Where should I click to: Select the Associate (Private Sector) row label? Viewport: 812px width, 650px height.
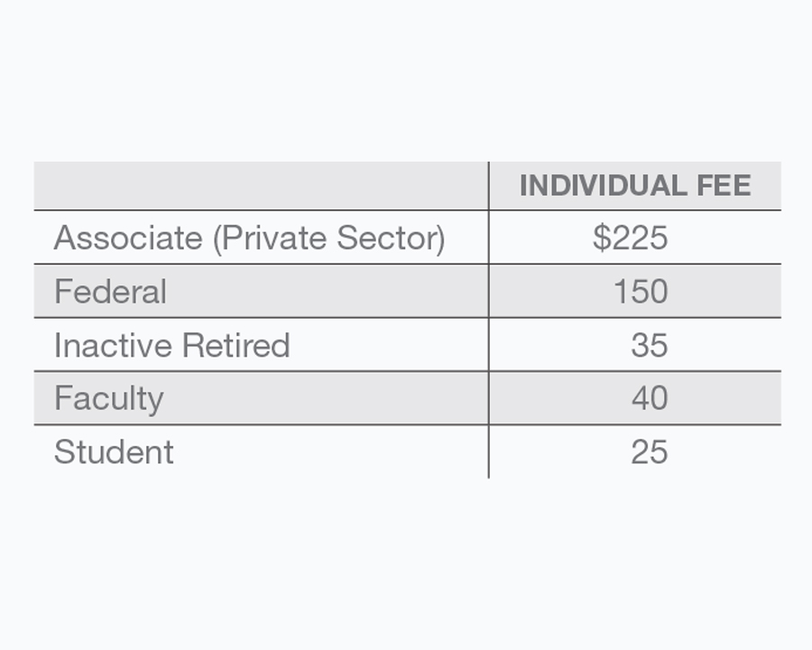point(249,238)
